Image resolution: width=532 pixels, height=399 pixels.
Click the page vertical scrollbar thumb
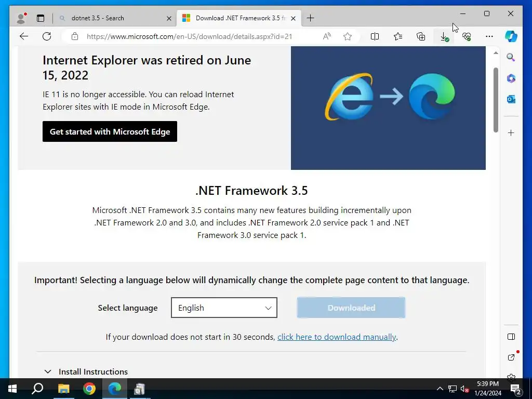pos(496,100)
